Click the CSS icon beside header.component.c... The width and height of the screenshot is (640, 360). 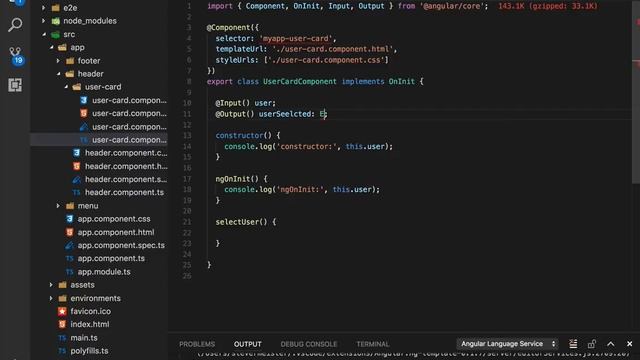76,153
